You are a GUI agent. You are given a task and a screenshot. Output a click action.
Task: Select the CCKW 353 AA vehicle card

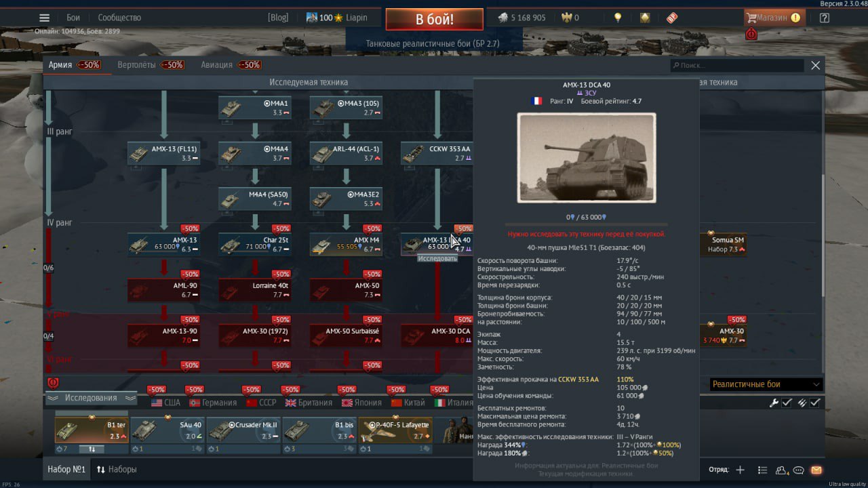(437, 153)
